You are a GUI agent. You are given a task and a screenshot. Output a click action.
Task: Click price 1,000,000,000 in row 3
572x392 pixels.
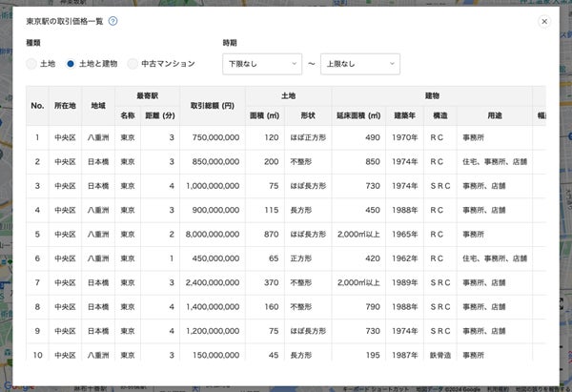click(x=213, y=186)
